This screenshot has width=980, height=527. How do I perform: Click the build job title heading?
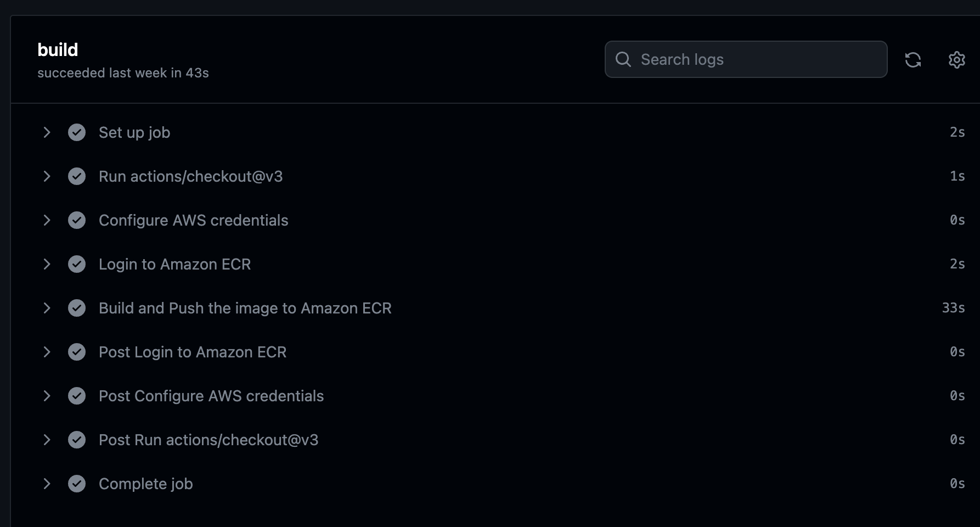point(58,50)
